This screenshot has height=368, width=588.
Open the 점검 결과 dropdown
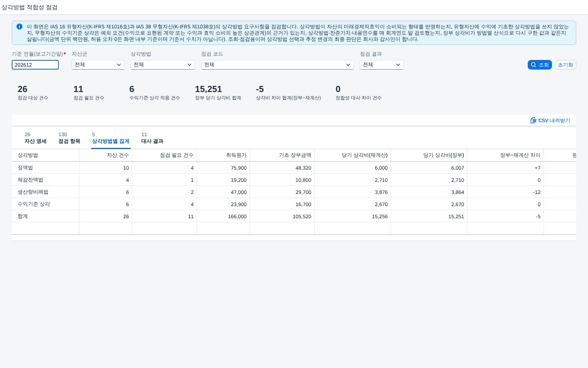[x=382, y=65]
